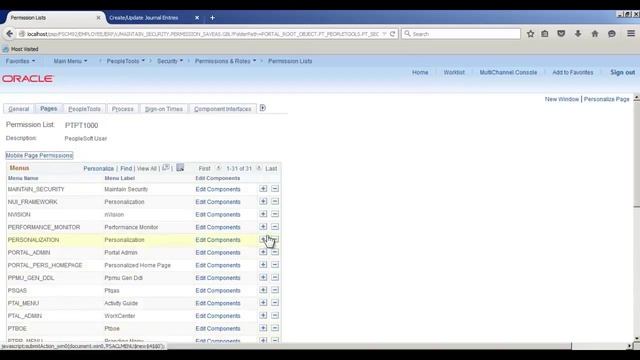
Task: Click the Pocket save icon
Action: pos(561,34)
